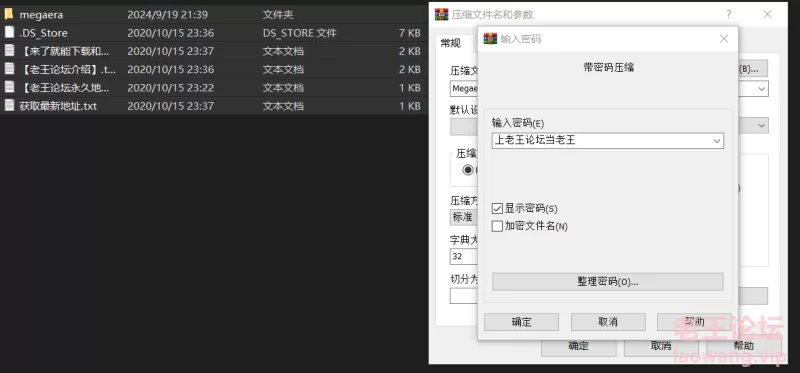Select the radio button under 压缩 format group
The image size is (800, 373).
(x=468, y=170)
